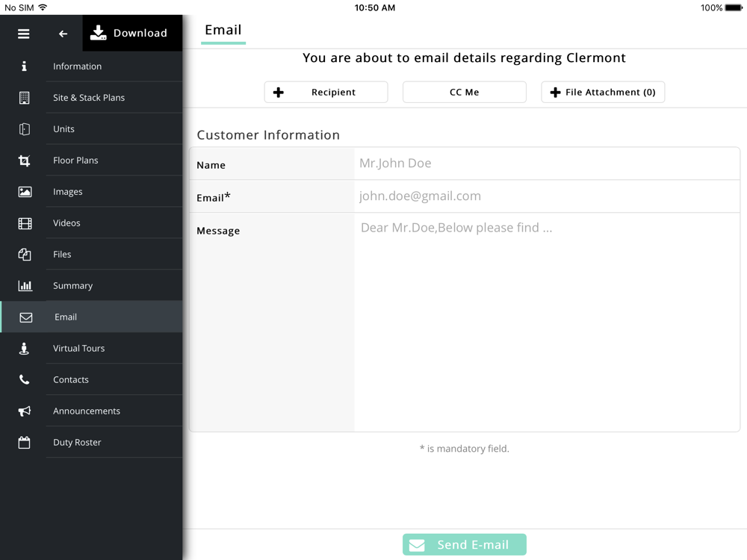The height and width of the screenshot is (560, 747).
Task: Click the 'Customer Information' heading
Action: [x=268, y=135]
